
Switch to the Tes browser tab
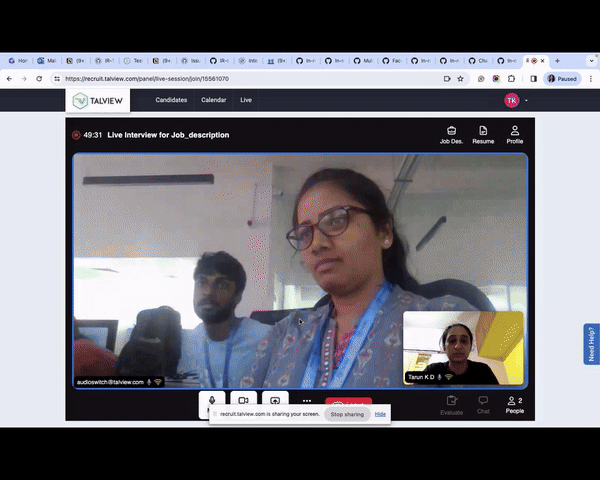click(x=133, y=61)
